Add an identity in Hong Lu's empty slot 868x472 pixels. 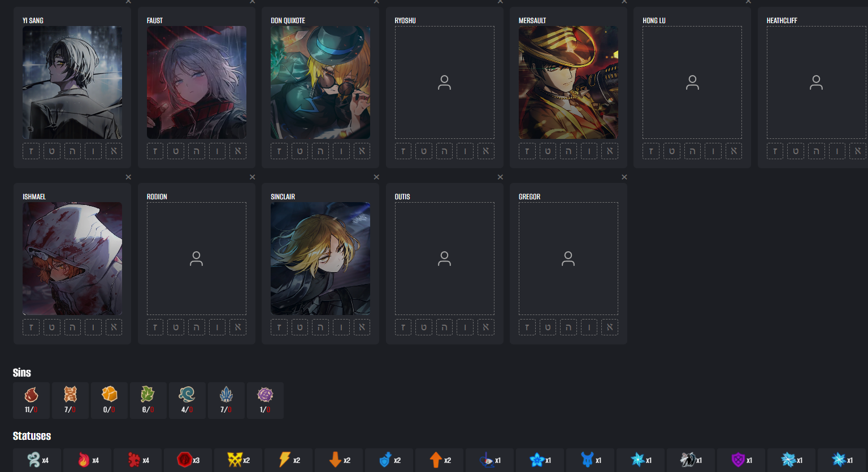pyautogui.click(x=692, y=82)
